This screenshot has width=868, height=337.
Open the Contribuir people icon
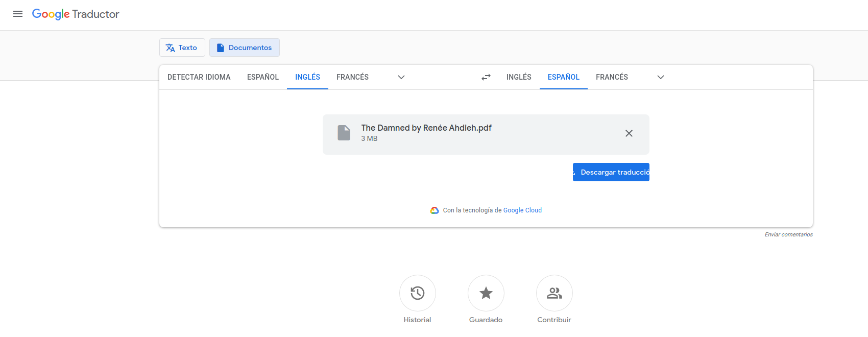[x=554, y=293]
